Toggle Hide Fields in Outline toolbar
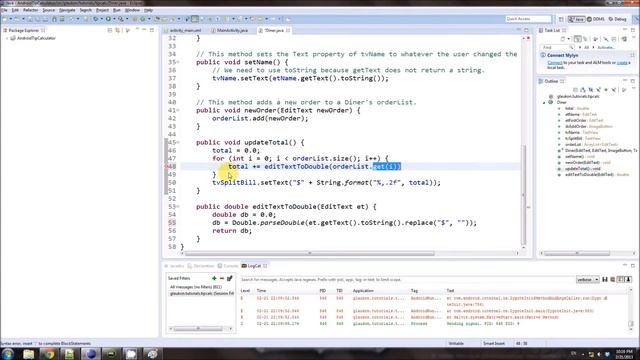640x360 pixels. tap(591, 90)
